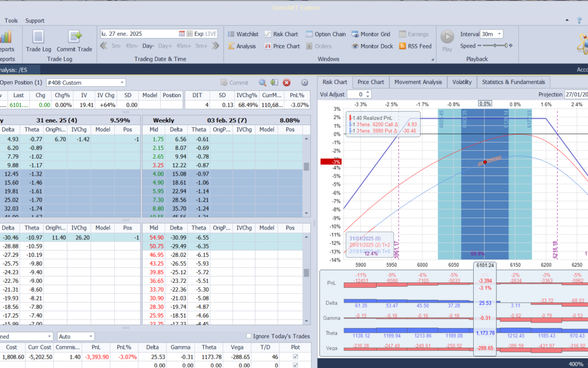The image size is (588, 368).
Task: Step forward with double right arrows
Action: [x=215, y=46]
